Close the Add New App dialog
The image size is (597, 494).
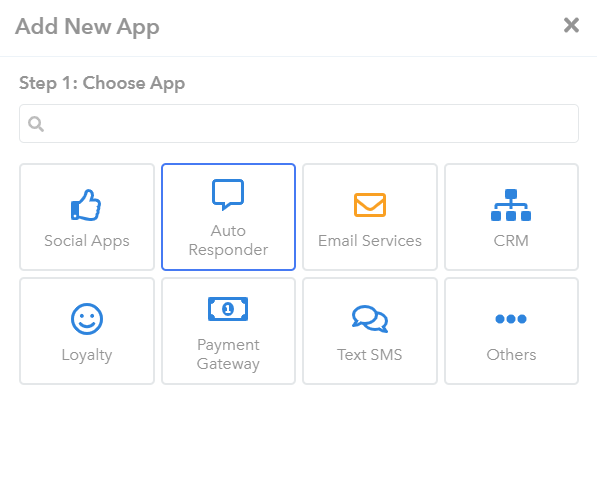[571, 26]
